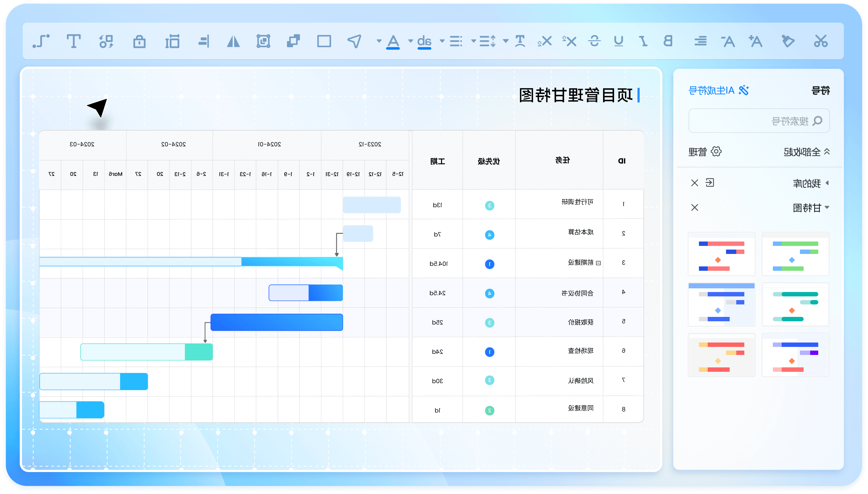This screenshot has width=868, height=494.
Task: Click the 工期 column header
Action: click(437, 161)
